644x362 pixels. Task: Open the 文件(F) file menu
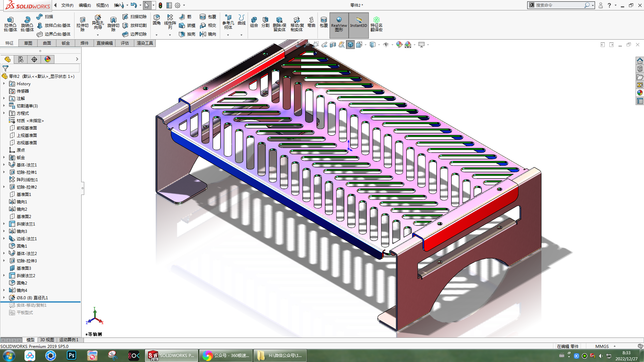coord(67,5)
